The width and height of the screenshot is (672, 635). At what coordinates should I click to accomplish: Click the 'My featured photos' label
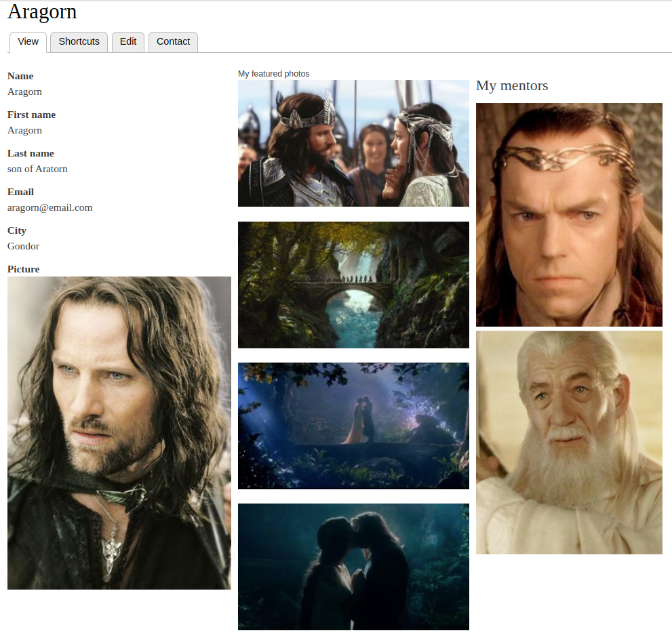click(274, 74)
